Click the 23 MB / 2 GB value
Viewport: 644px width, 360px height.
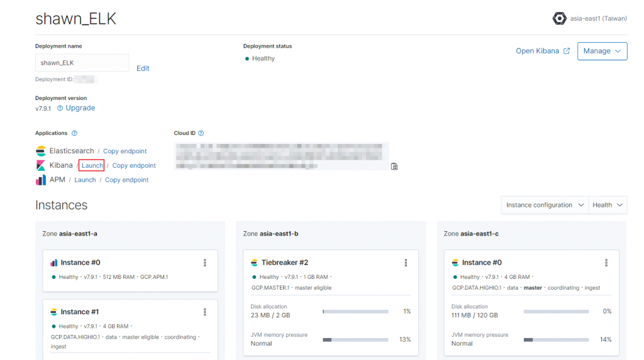[x=270, y=315]
